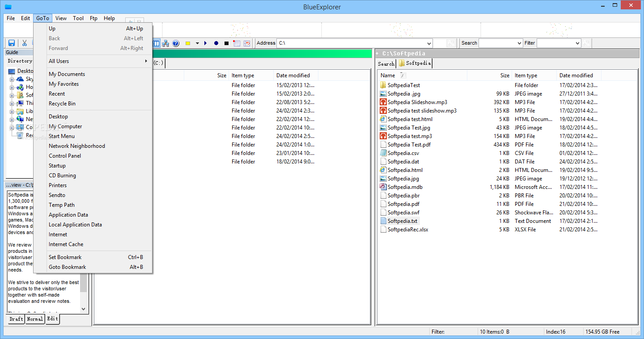Click the headphone icon of Softpedia Slideshow.mp3
This screenshot has height=339, width=644.
click(x=383, y=102)
